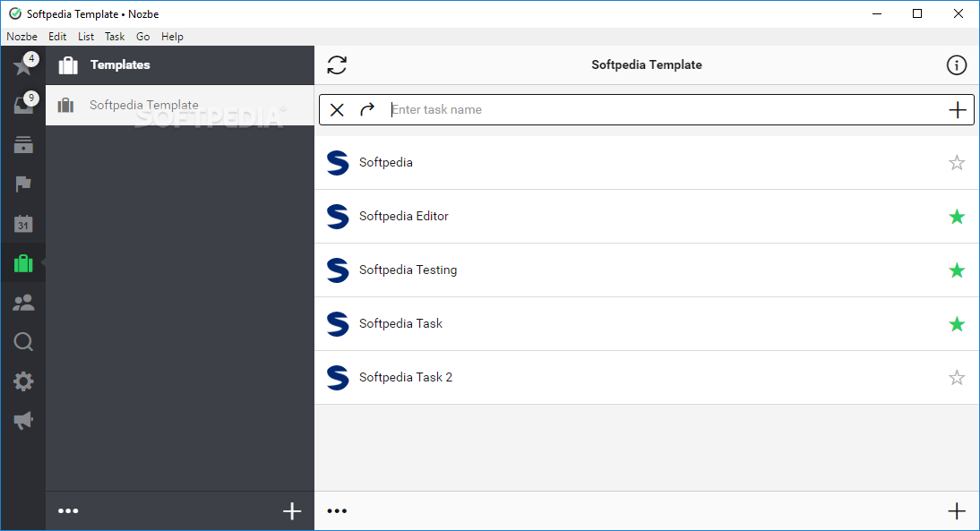Click the sync refresh icon
This screenshot has width=980, height=531.
click(337, 65)
